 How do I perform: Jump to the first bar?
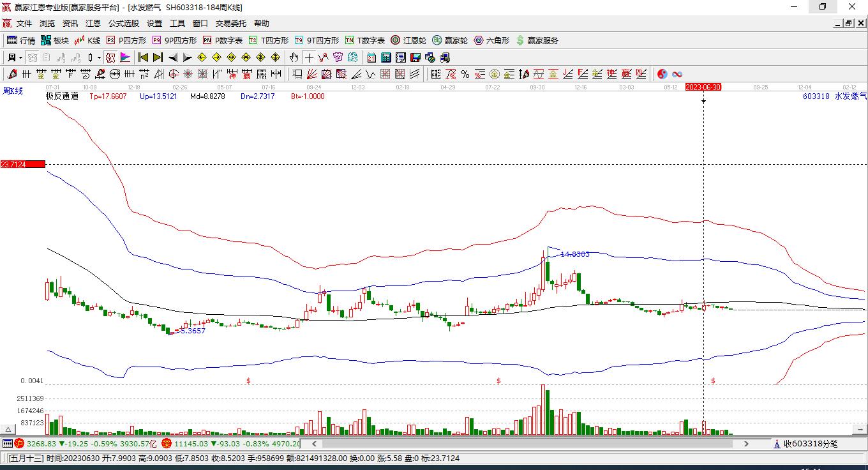pyautogui.click(x=144, y=57)
